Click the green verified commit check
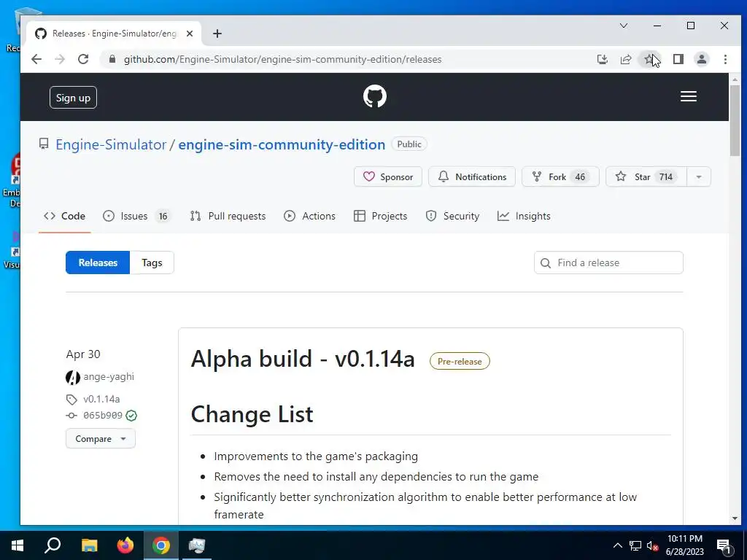The width and height of the screenshot is (747, 560). [x=131, y=416]
